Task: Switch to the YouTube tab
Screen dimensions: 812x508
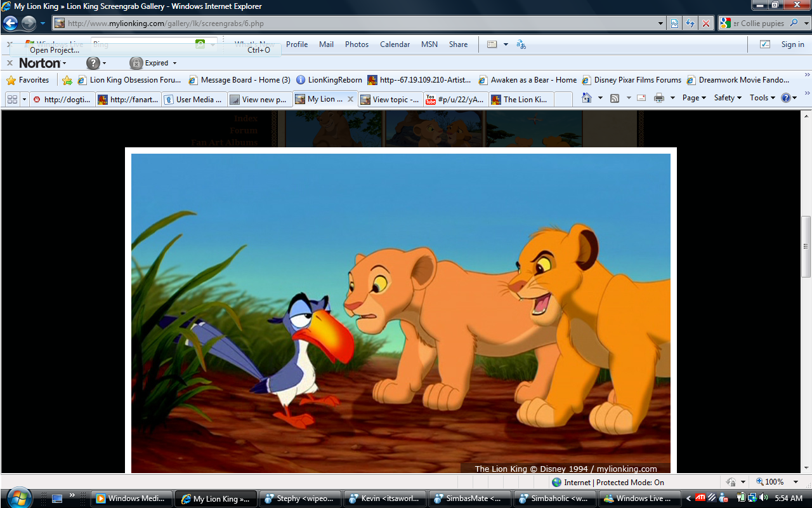Action: coord(455,99)
